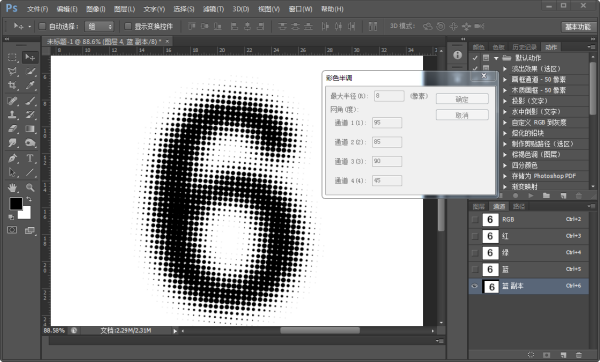Select the Pen tool
Image resolution: width=600 pixels, height=362 pixels.
pyautogui.click(x=12, y=158)
